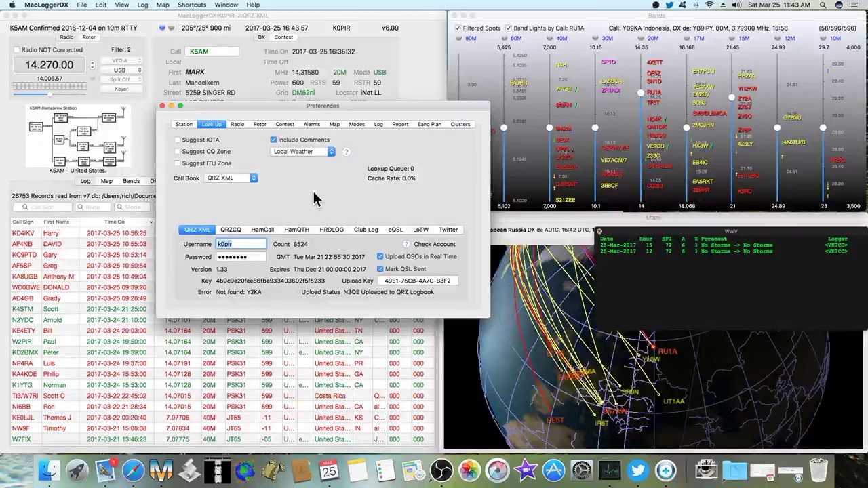Open the USB mode dropdown
The image size is (868, 488).
[121, 70]
